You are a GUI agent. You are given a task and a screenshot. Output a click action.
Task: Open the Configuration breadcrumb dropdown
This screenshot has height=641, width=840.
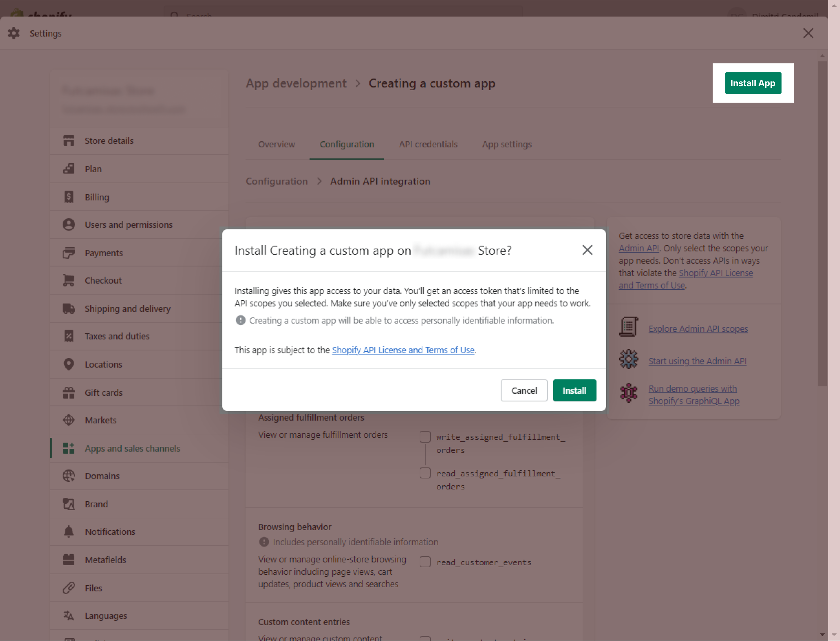tap(277, 180)
